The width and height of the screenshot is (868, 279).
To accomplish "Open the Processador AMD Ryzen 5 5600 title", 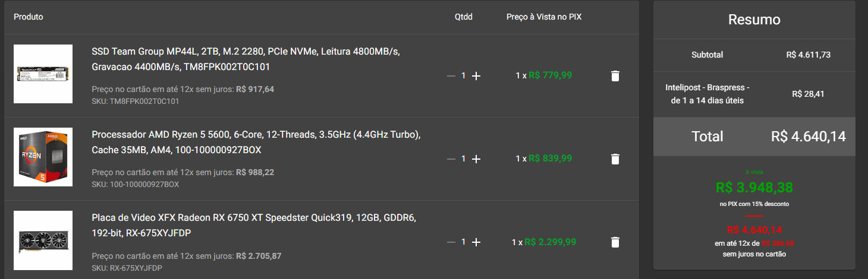I will [x=256, y=142].
